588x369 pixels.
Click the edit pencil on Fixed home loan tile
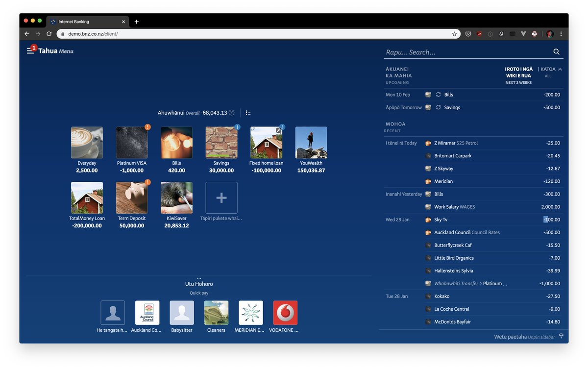278,130
